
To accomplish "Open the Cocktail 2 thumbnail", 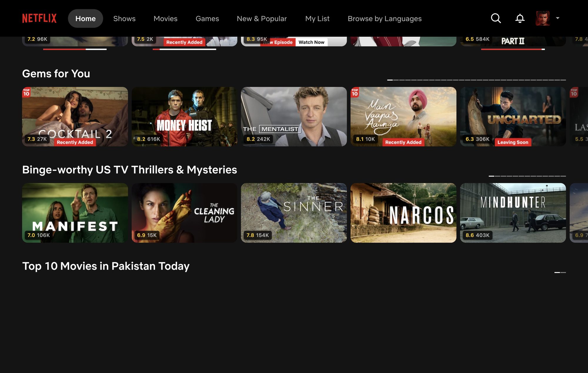I will coord(75,117).
